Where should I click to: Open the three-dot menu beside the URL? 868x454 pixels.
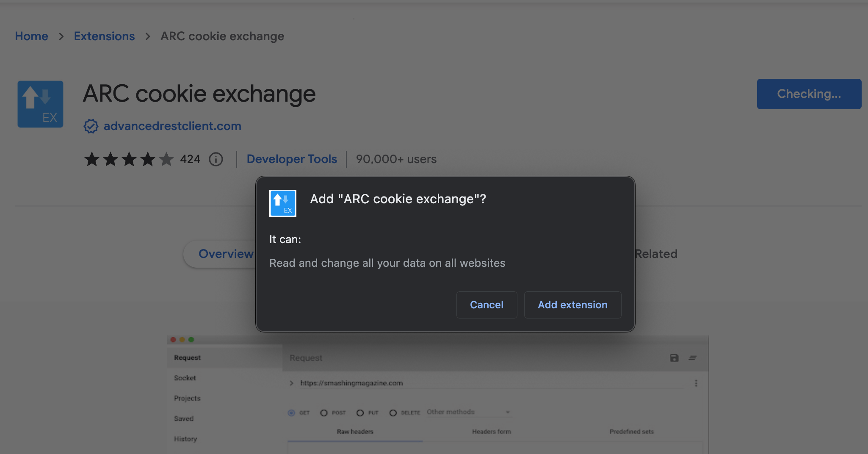(696, 383)
